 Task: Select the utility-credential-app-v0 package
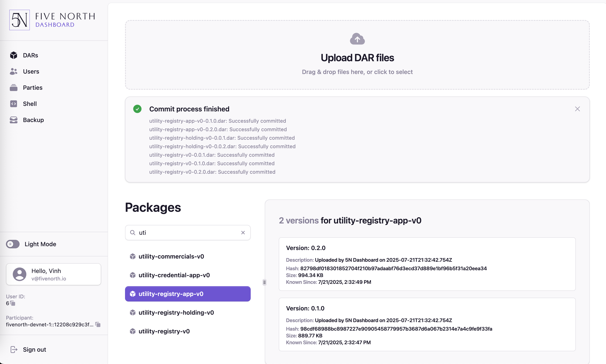click(188, 275)
